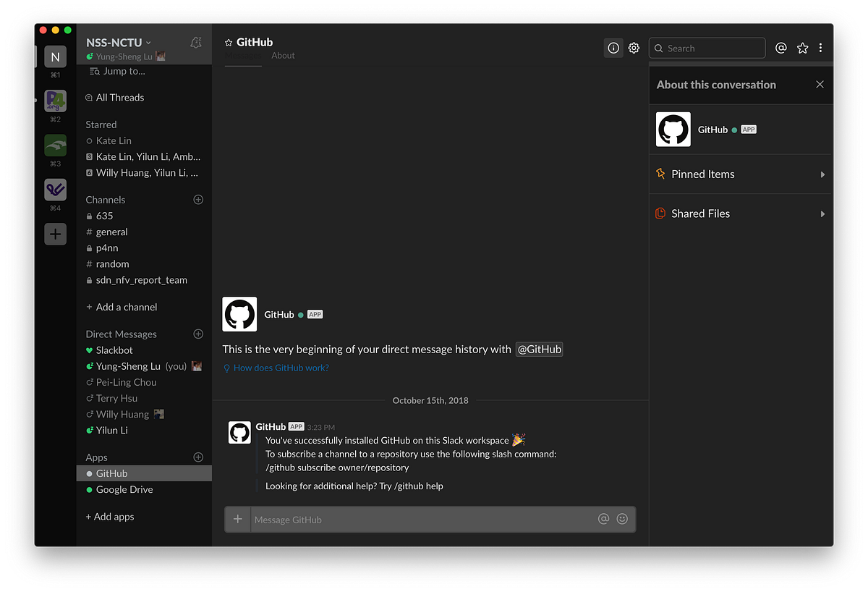The image size is (868, 592).
Task: Select the GitHub app in sidebar
Action: (144, 473)
